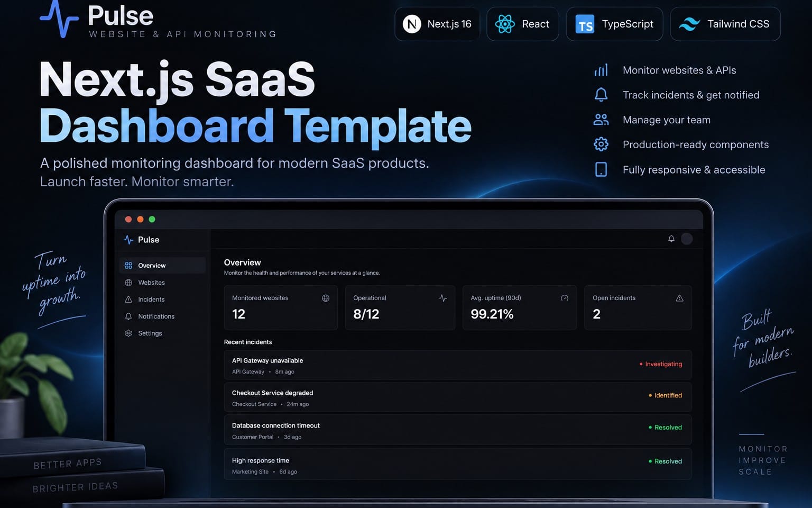Click the green window button in the mockup

pos(152,219)
